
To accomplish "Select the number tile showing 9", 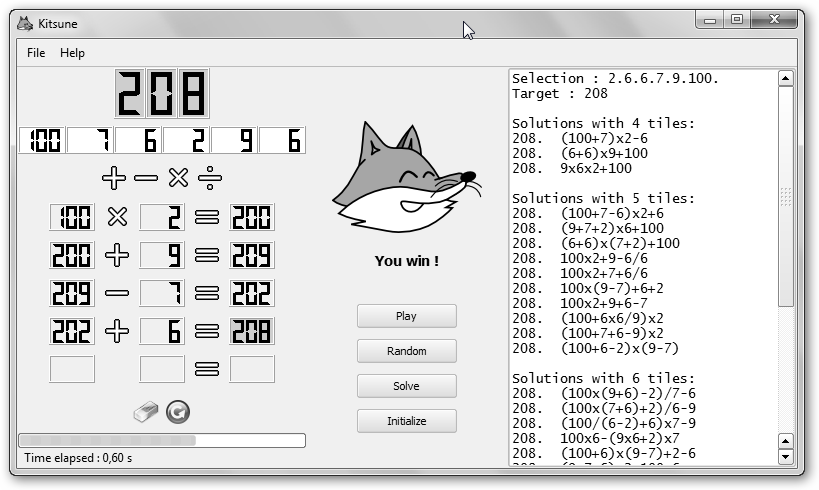I will pos(234,140).
